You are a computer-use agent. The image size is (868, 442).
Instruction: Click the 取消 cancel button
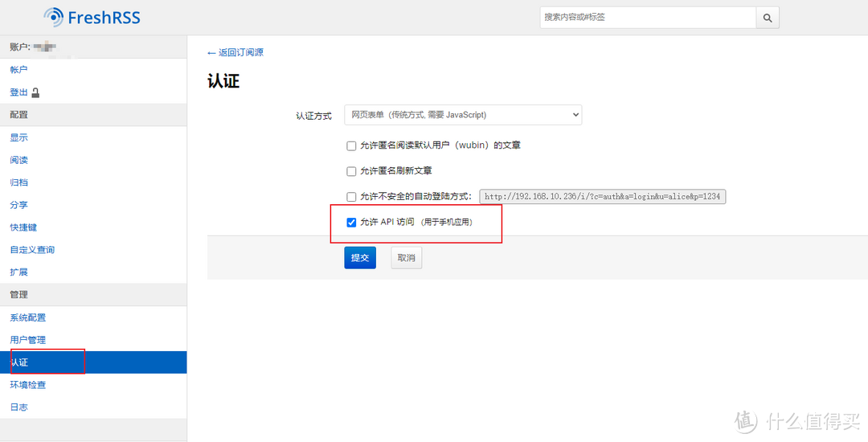coord(407,258)
